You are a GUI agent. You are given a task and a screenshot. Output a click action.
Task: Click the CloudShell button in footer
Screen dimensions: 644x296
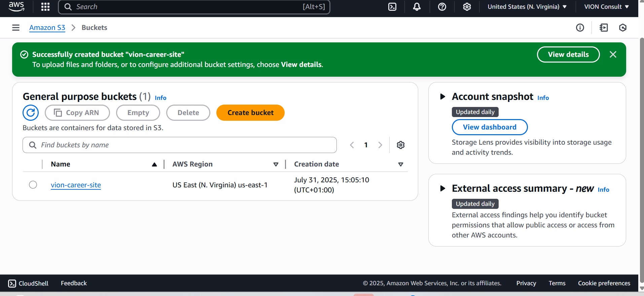pos(28,283)
